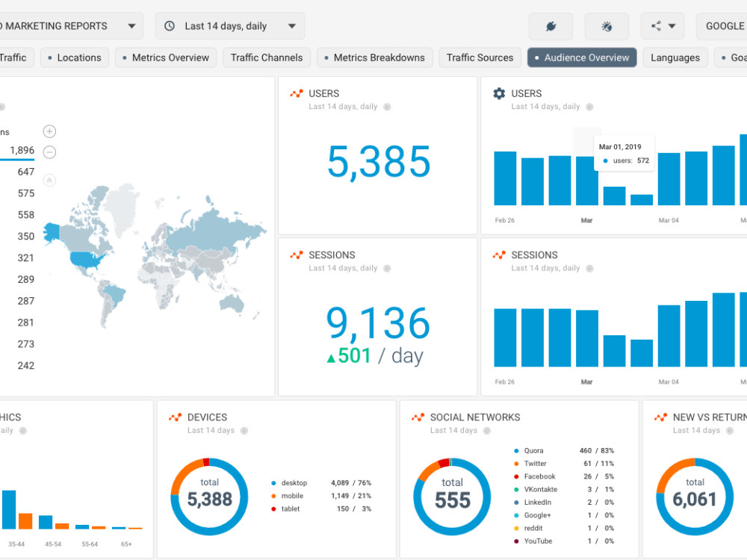Click the New vs Returning donut total 6,061

pos(695,499)
